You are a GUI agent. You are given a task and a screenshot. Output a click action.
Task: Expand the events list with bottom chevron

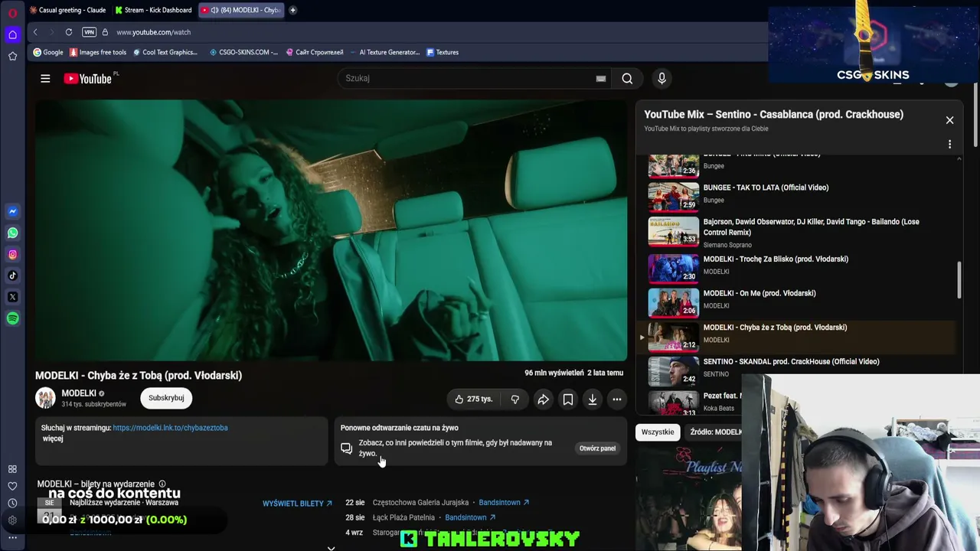(331, 548)
